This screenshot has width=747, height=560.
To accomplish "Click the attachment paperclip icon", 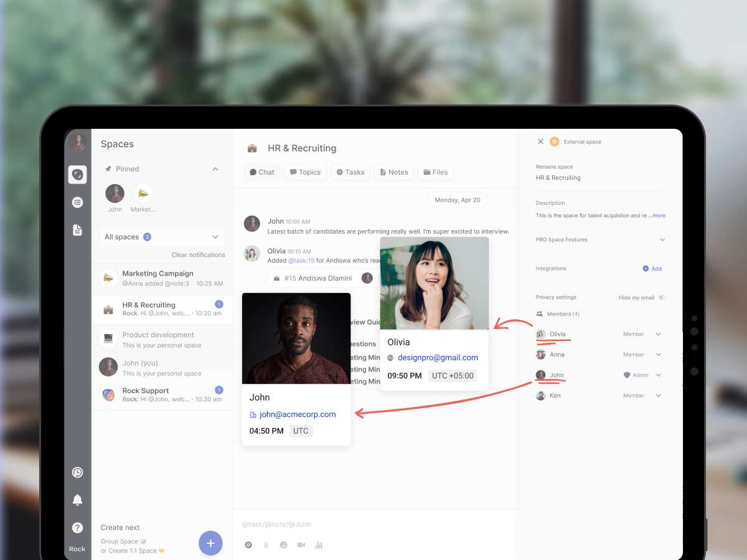I will coord(266,545).
